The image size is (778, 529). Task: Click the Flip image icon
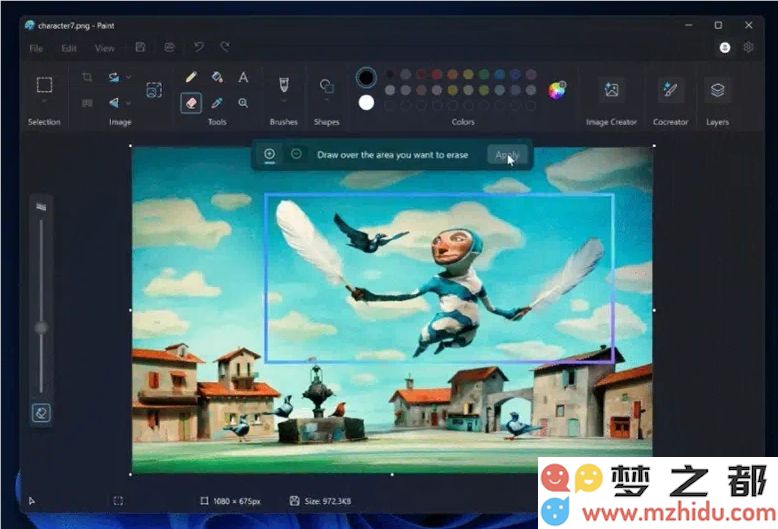(x=114, y=103)
